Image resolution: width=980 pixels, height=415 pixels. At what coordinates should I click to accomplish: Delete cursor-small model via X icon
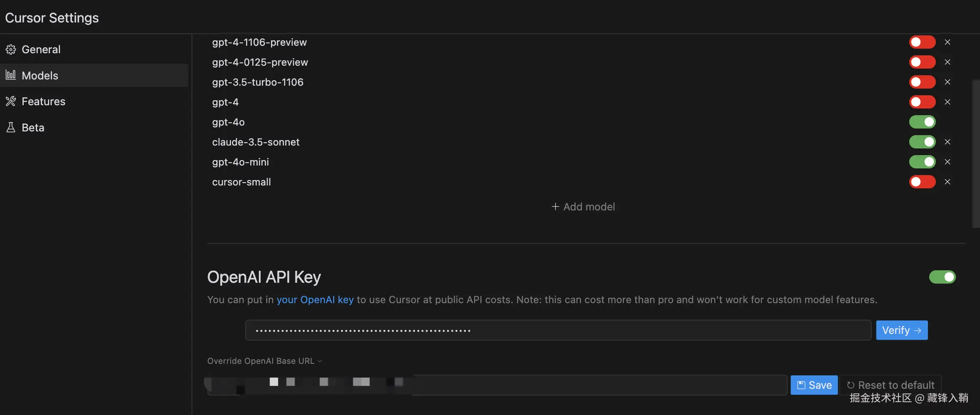click(x=948, y=182)
